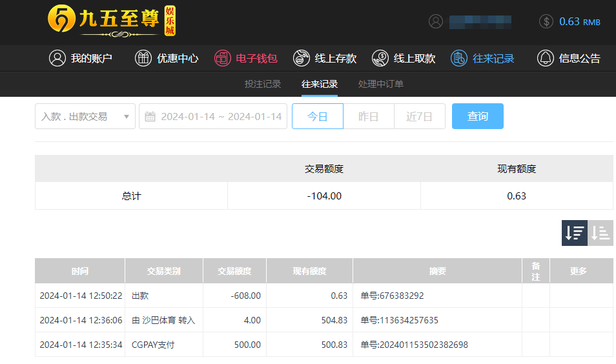Image resolution: width=616 pixels, height=364 pixels.
Task: Select 今日 date filter
Action: click(x=318, y=116)
